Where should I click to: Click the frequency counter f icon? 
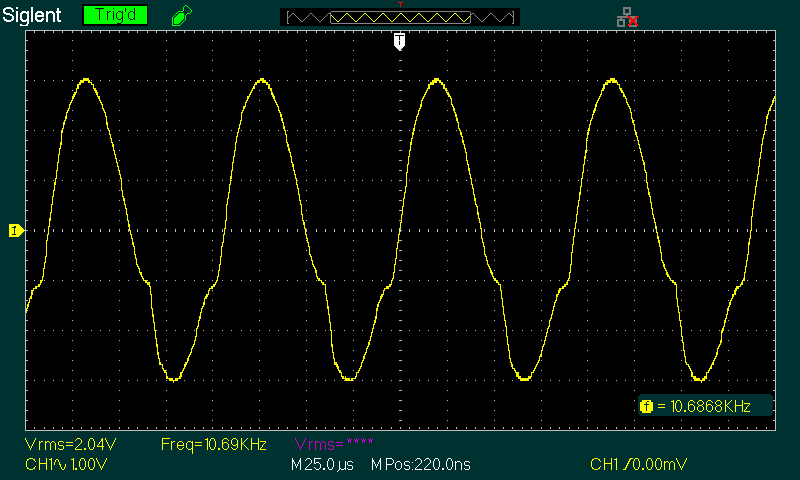(646, 406)
